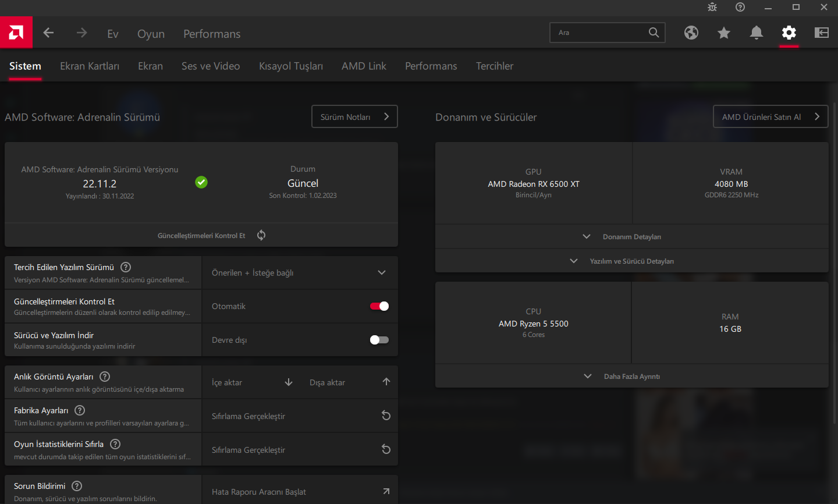Open help for Oyun İstatistiklerini Sıfırla
The width and height of the screenshot is (838, 504).
[115, 444]
